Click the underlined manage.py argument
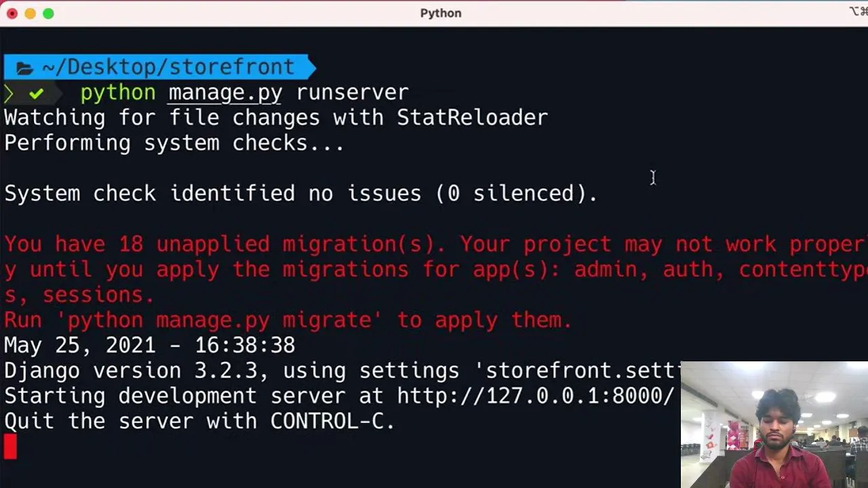 (225, 93)
